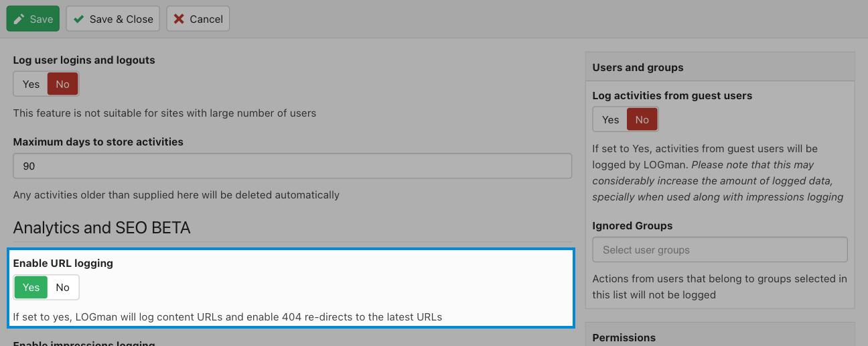Click the Log user logins and logouts label

coord(84,60)
